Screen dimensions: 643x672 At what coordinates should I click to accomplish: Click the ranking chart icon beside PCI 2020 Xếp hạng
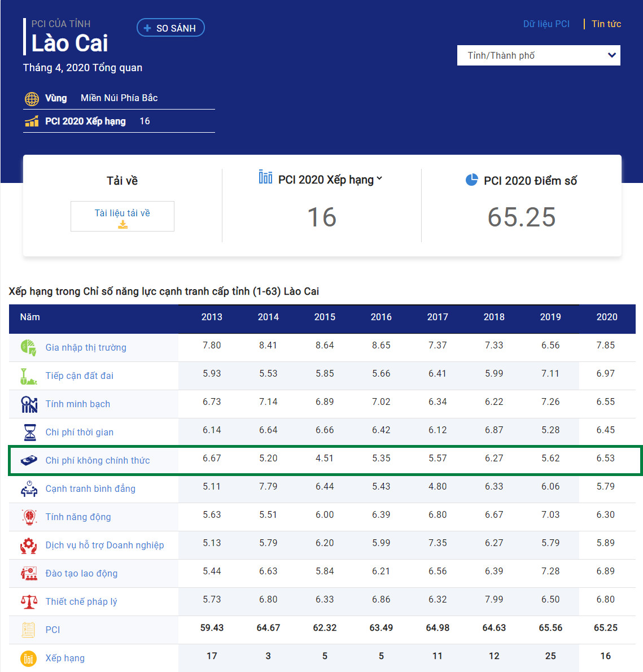(x=32, y=122)
